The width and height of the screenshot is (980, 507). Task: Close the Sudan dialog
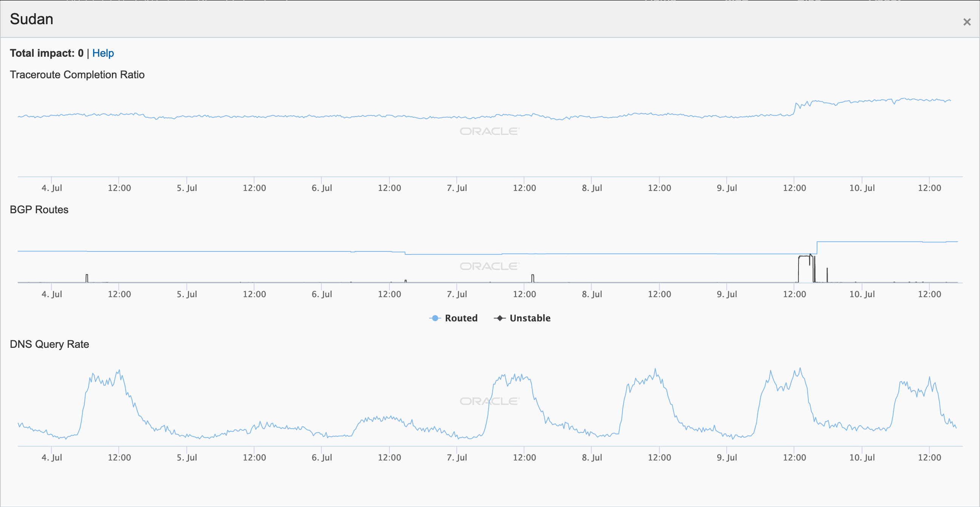tap(967, 22)
